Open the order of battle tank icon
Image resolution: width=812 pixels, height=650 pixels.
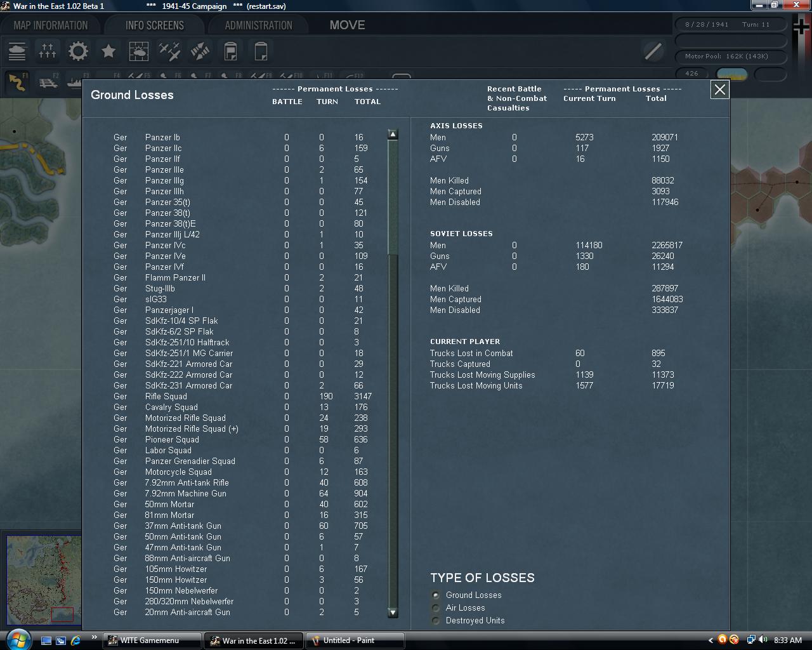17,51
